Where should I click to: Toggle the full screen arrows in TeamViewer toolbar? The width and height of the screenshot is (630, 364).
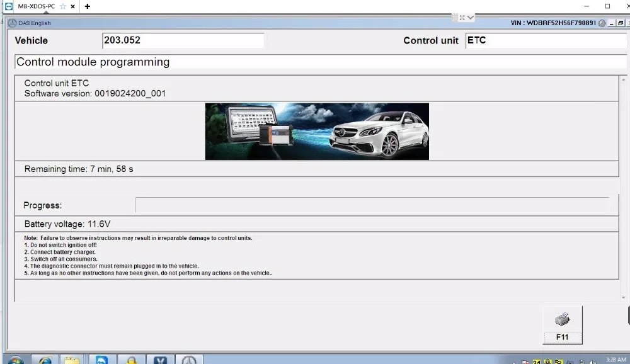click(x=463, y=18)
